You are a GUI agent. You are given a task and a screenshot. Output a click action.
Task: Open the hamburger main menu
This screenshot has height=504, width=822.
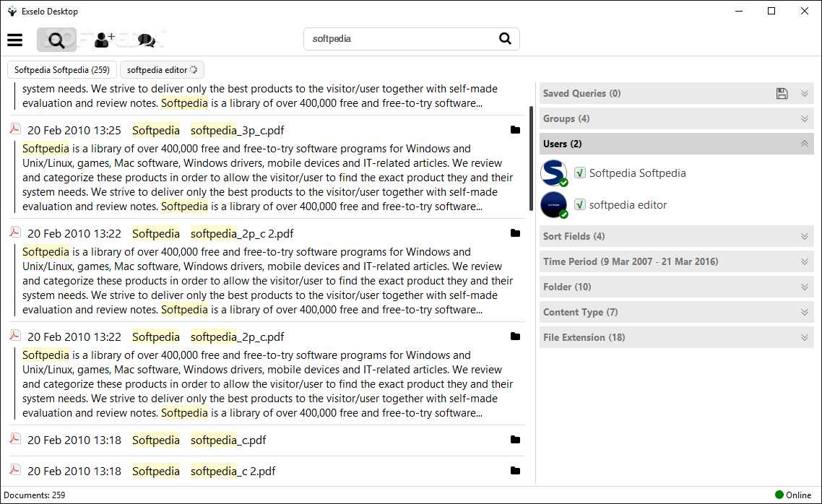click(14, 40)
